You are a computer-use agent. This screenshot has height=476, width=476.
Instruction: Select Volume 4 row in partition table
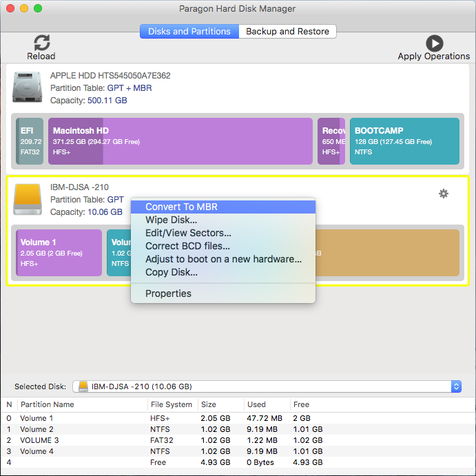click(x=238, y=451)
